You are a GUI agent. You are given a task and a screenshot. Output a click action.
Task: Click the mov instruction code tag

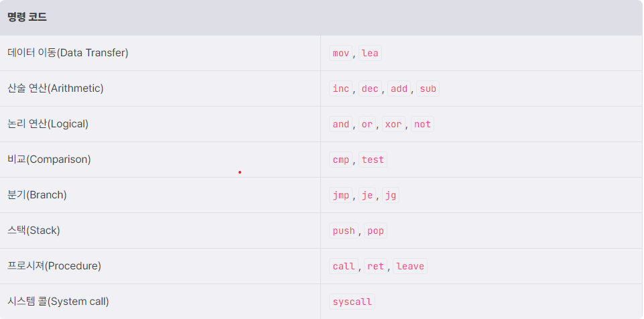coord(340,53)
